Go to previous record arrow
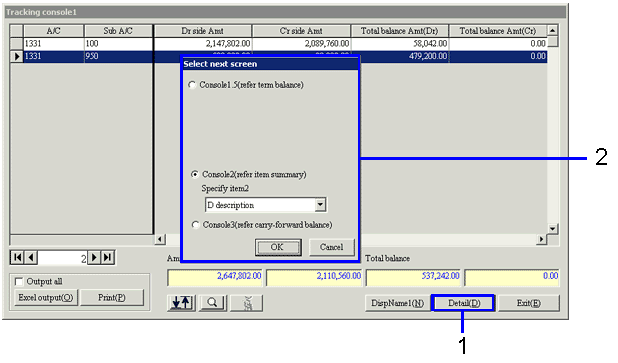This screenshot has height=363, width=618. (x=31, y=258)
